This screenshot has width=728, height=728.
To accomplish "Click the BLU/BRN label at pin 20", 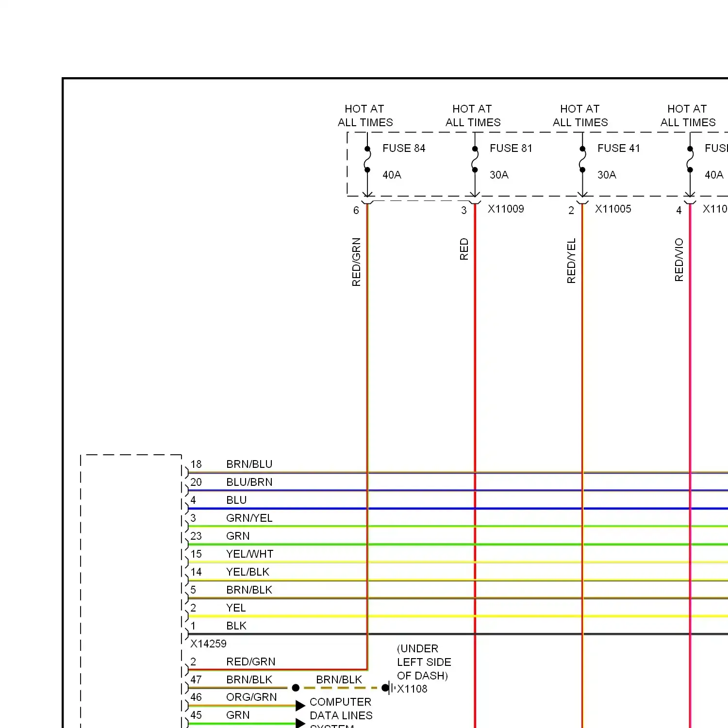I will (249, 482).
